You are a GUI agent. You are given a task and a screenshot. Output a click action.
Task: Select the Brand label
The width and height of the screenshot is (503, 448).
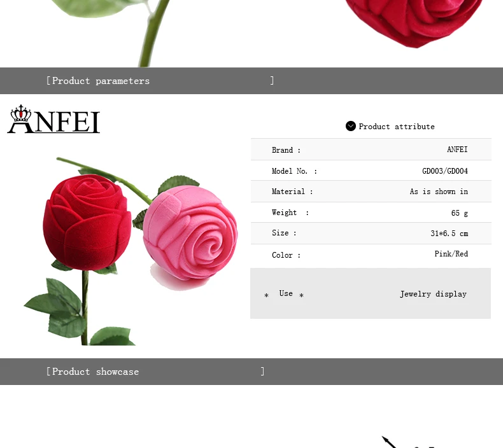(286, 150)
